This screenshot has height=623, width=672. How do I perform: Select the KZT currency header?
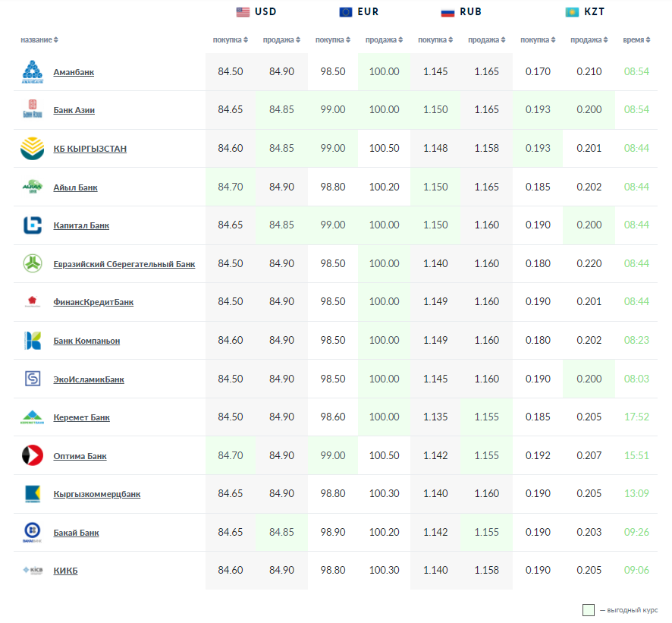click(x=585, y=12)
